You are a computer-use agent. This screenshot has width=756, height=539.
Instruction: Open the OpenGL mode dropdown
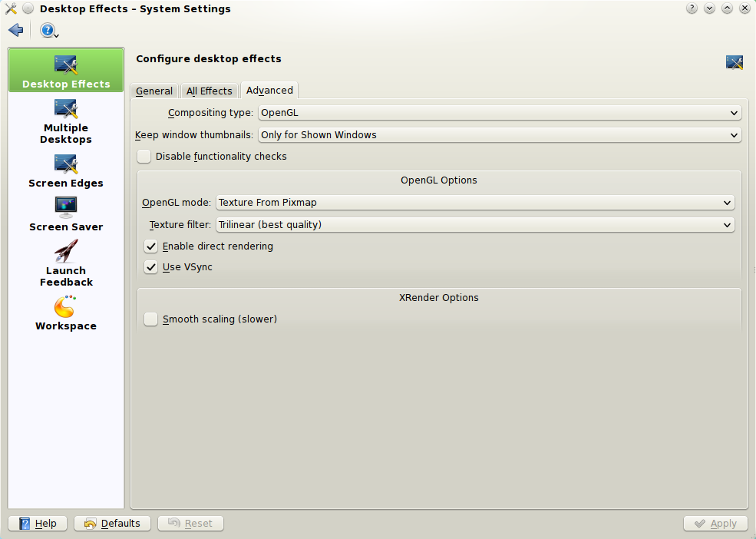[x=474, y=203]
